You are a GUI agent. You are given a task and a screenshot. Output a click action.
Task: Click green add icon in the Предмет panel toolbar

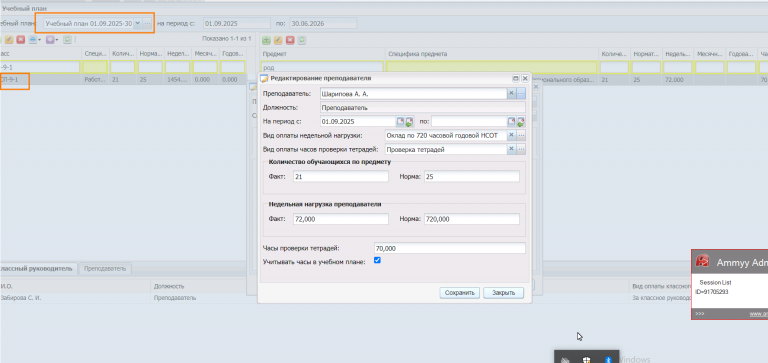266,40
